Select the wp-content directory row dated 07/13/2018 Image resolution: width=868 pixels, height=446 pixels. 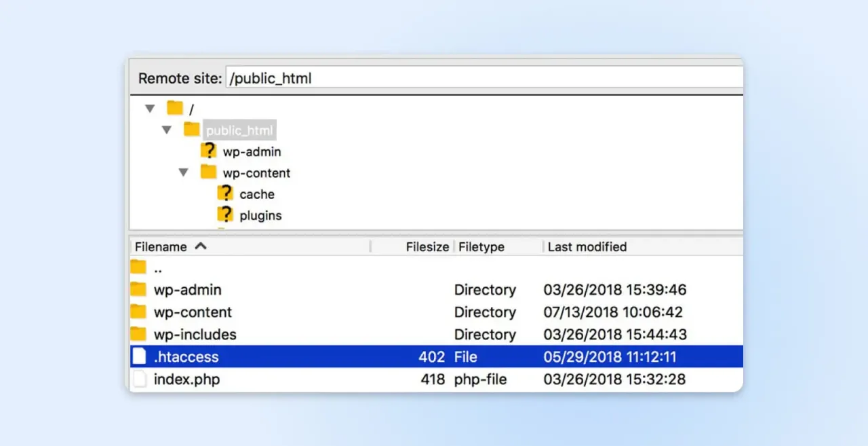193,312
